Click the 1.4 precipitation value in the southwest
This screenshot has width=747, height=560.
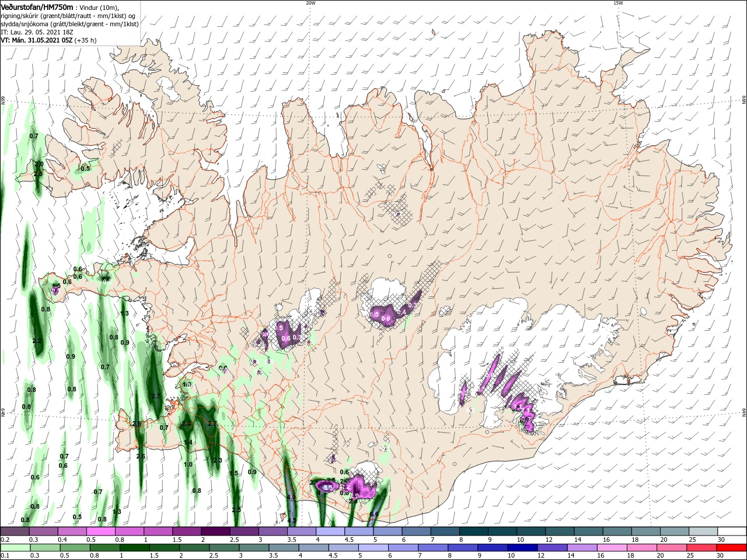188,442
